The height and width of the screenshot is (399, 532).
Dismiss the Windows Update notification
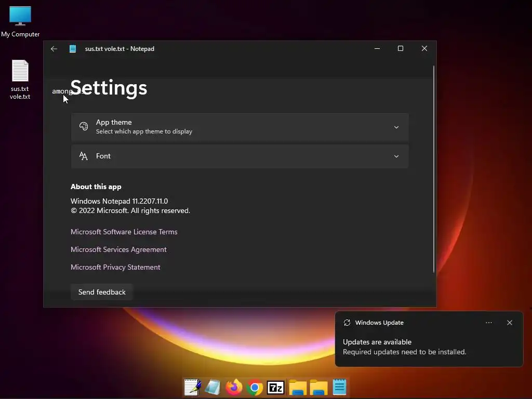(510, 323)
